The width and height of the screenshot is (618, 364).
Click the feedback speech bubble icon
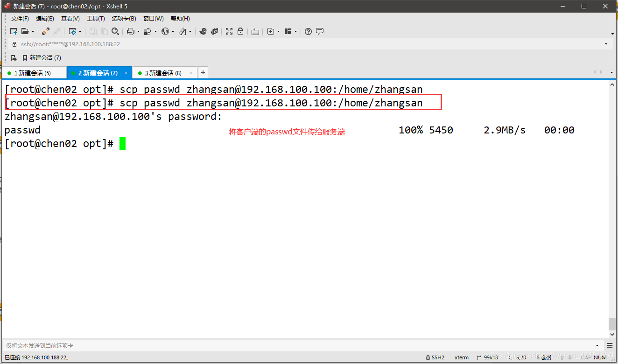point(320,31)
